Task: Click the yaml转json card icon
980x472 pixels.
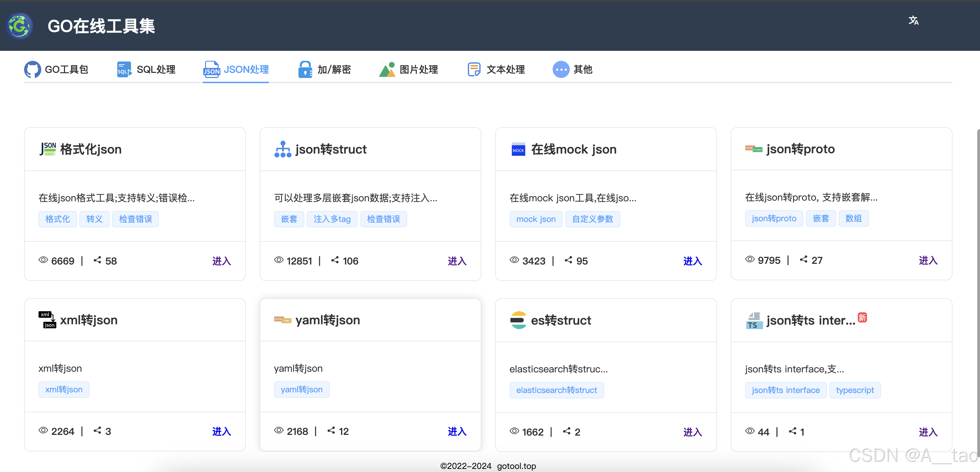Action: (x=283, y=320)
